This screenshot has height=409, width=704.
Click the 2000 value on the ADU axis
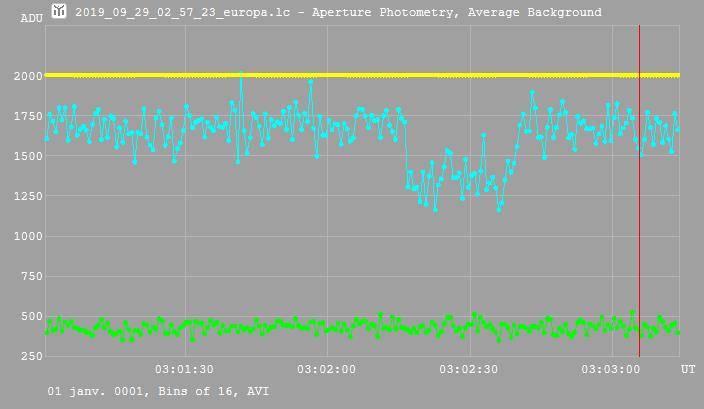(x=28, y=76)
